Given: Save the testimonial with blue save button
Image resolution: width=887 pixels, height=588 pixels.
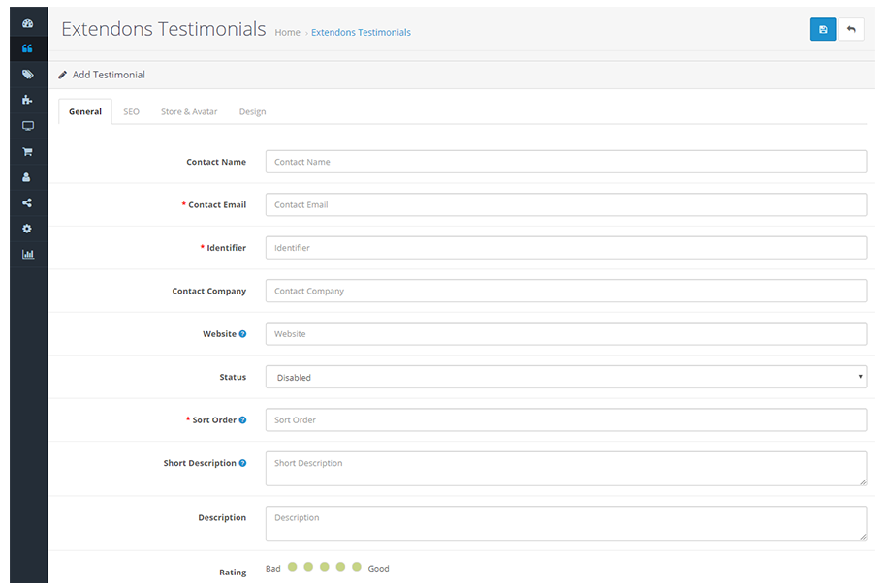Looking at the screenshot, I should point(822,29).
